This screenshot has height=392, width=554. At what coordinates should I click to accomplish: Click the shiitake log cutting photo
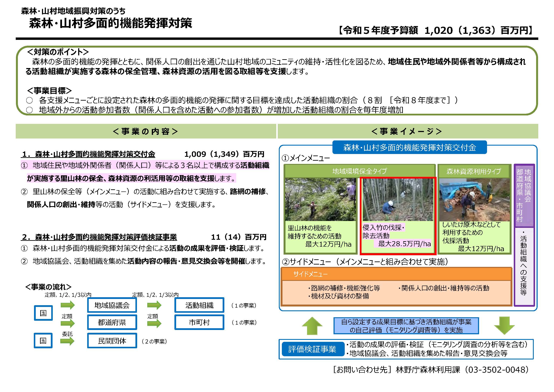coord(474,200)
